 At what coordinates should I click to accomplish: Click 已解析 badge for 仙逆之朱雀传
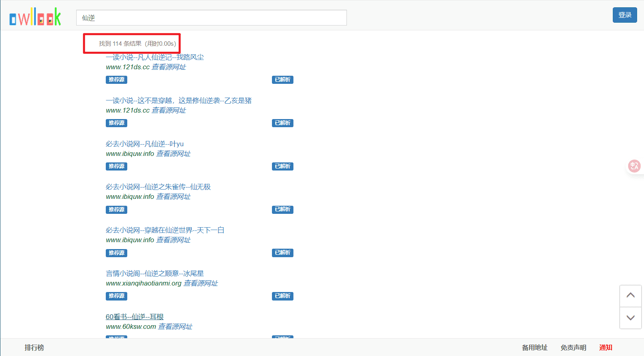[x=282, y=210]
